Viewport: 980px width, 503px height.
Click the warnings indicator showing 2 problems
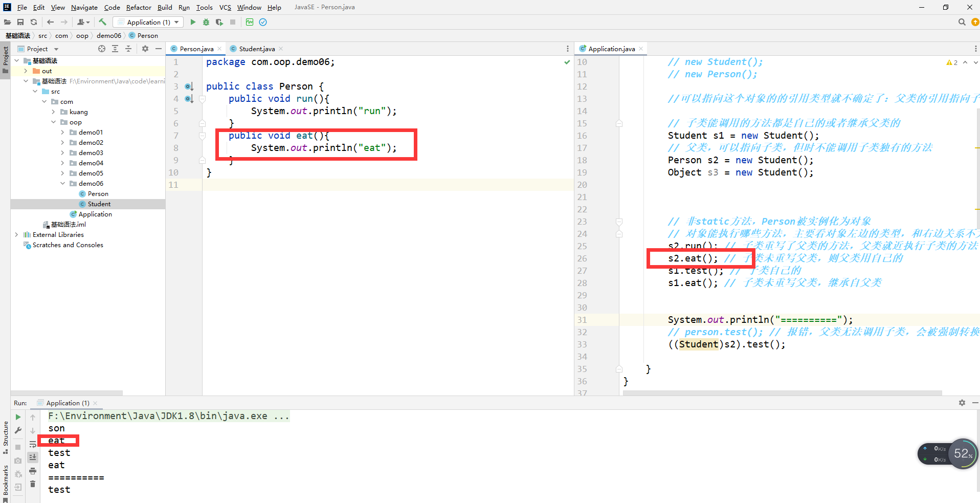952,62
